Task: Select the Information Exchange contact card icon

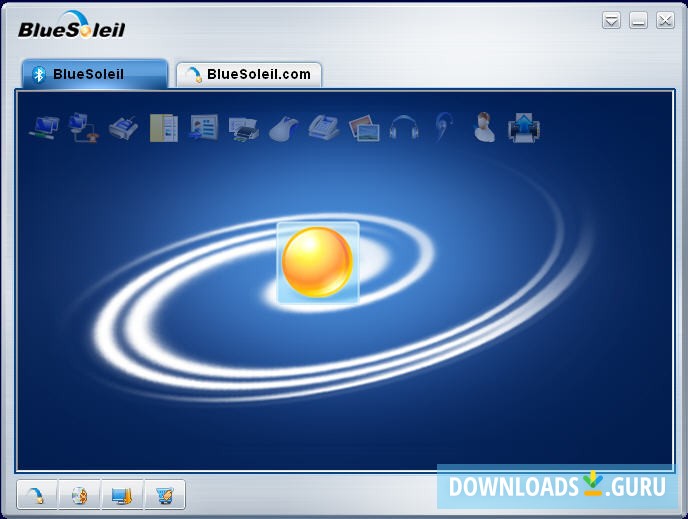Action: pos(204,128)
